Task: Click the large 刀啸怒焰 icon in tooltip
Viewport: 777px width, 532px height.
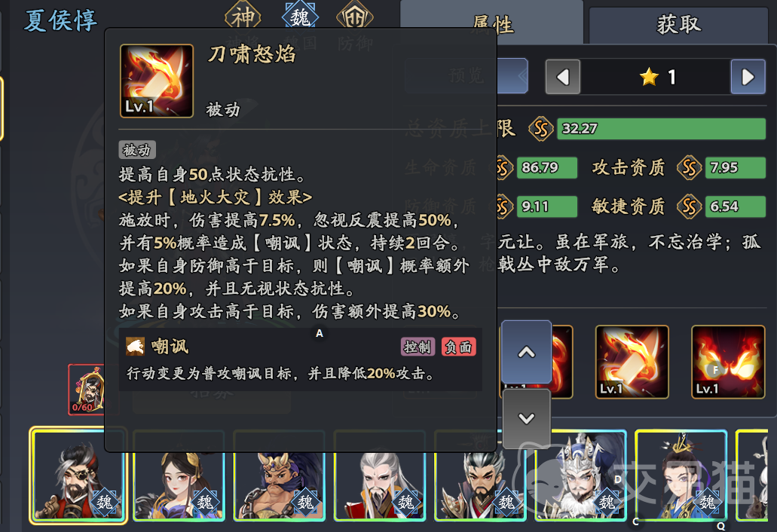Action: click(x=157, y=81)
